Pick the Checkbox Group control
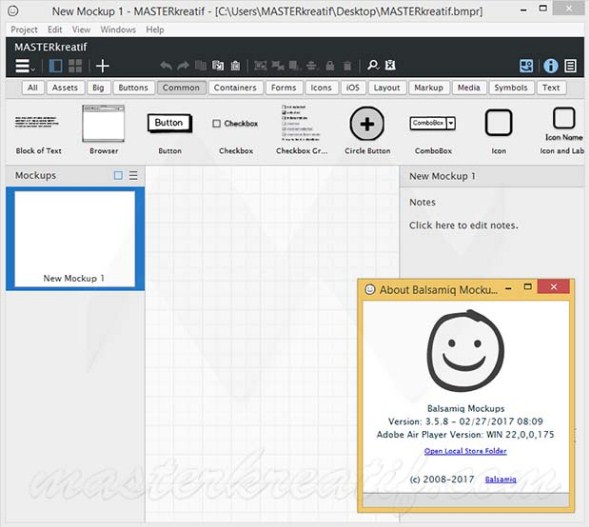The image size is (589, 527). pos(302,130)
